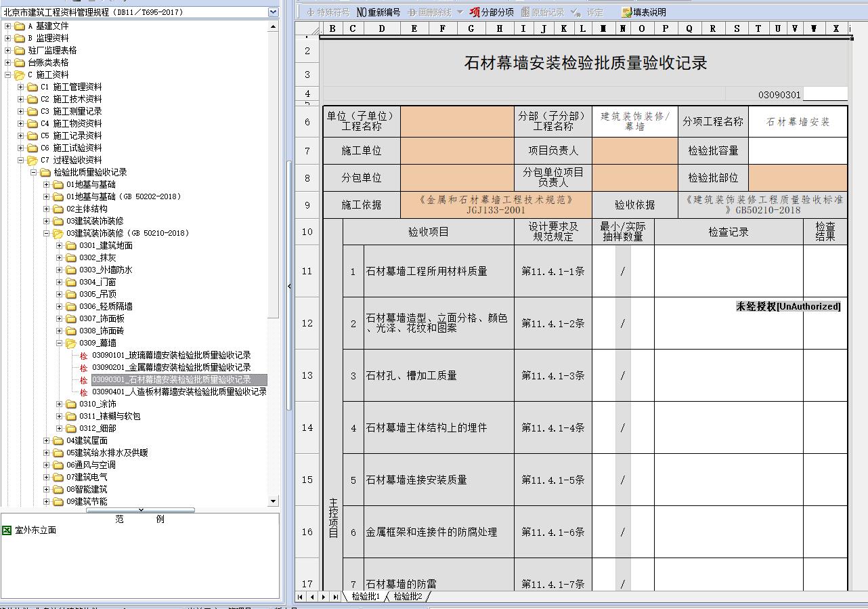Select the 04建筑屋面 tree item
This screenshot has height=609, width=868.
click(x=87, y=440)
